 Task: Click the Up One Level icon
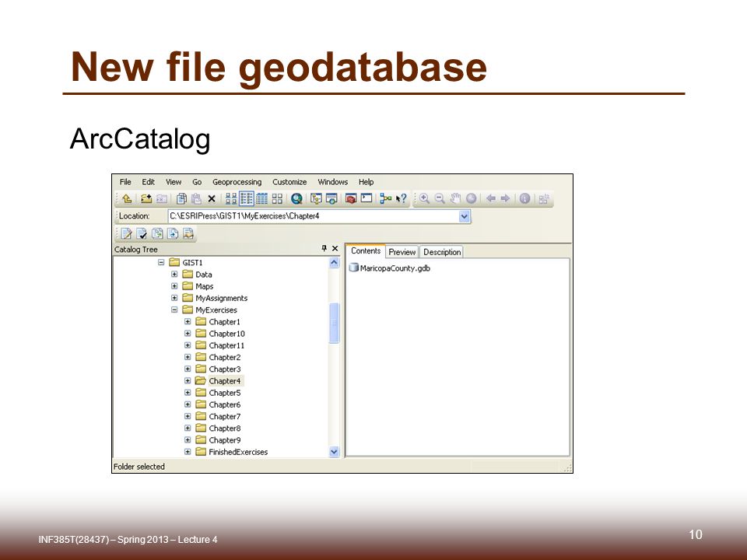127,198
